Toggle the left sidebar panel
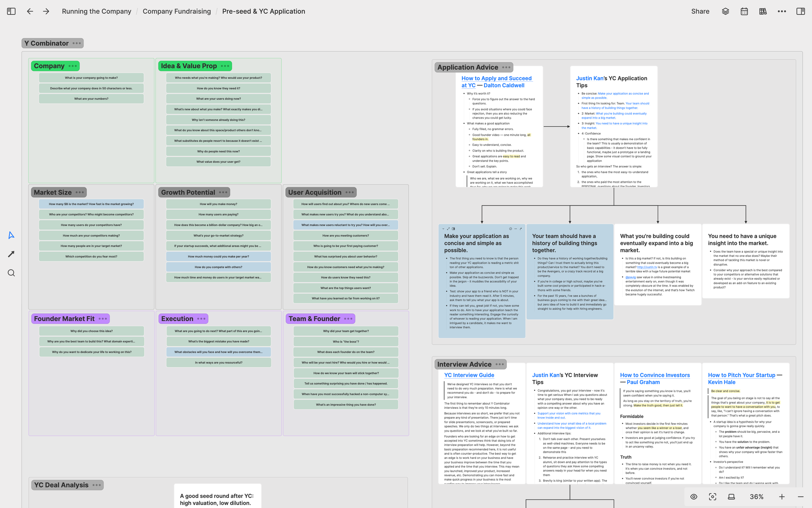 pos(11,11)
